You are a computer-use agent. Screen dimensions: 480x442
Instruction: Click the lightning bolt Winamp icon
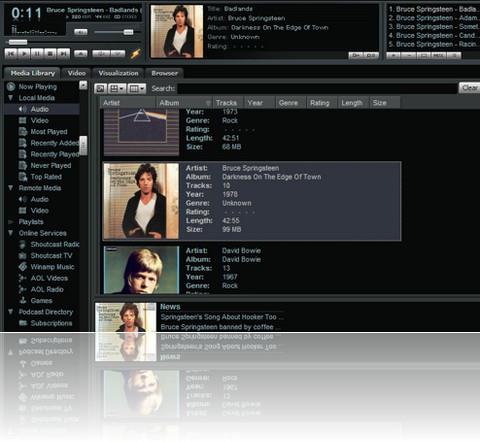pyautogui.click(x=136, y=53)
